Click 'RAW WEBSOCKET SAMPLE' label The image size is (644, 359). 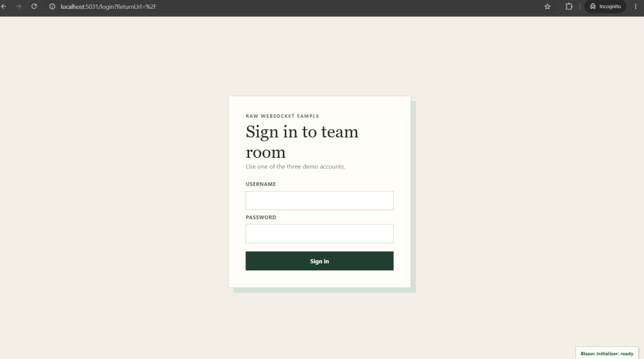282,116
